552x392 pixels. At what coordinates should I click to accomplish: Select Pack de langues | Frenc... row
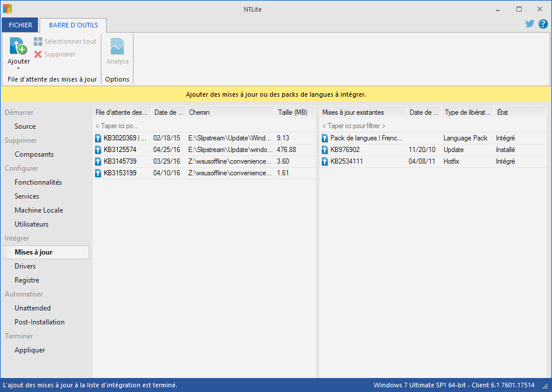click(x=367, y=138)
